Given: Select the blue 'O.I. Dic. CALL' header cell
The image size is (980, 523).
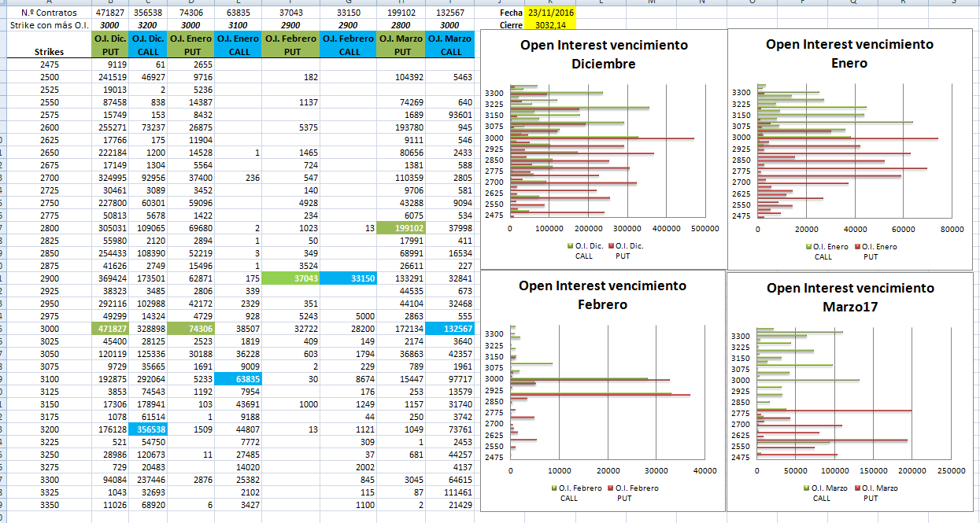Looking at the screenshot, I should (x=147, y=45).
